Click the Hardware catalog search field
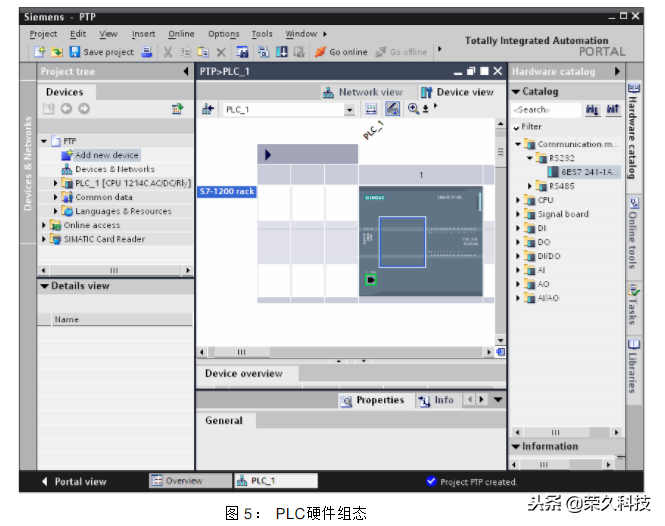This screenshot has height=526, width=665. click(546, 110)
